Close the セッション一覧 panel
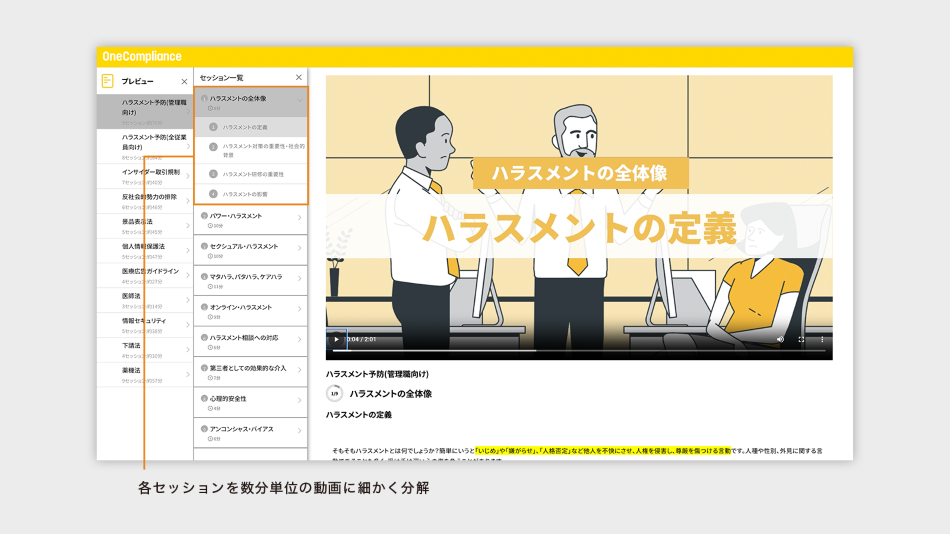 point(298,77)
